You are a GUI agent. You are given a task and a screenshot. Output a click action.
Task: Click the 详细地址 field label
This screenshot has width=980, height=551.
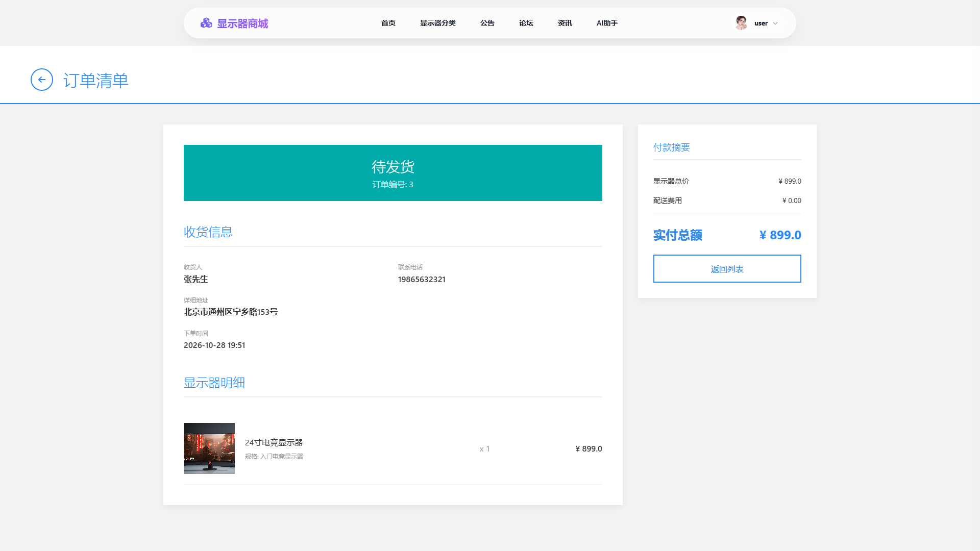point(196,300)
